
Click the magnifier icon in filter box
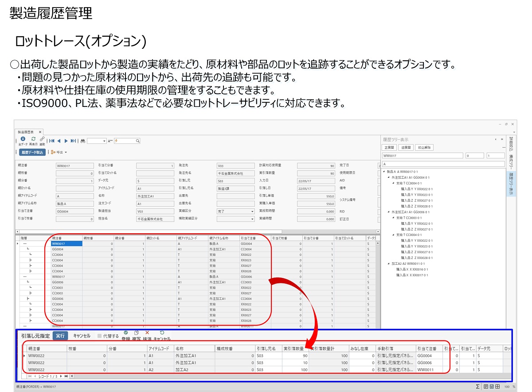point(138,141)
